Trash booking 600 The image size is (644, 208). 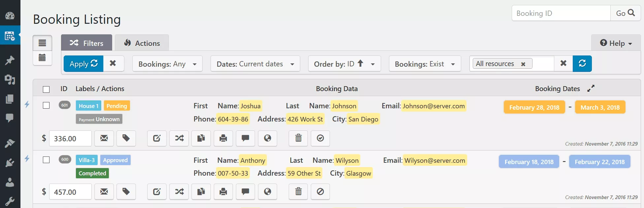[298, 191]
